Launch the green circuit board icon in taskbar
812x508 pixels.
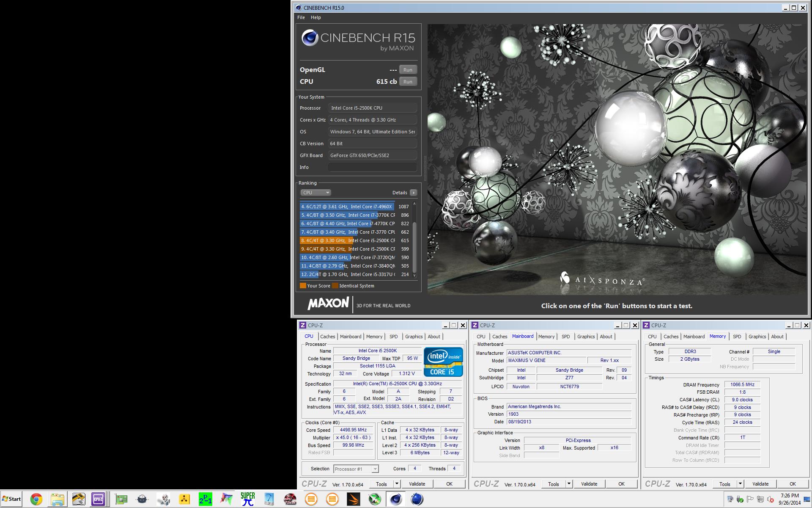tap(121, 500)
